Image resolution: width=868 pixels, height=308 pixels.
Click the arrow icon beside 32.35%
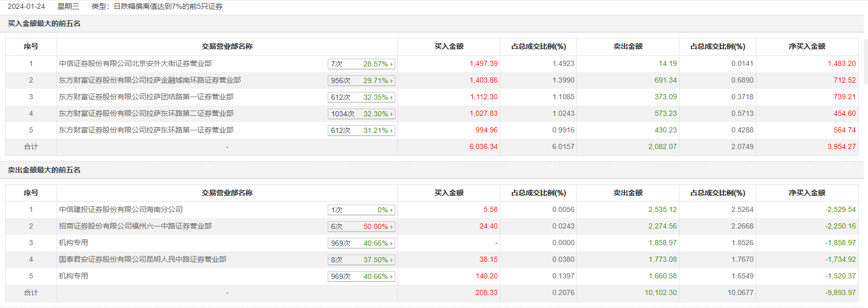[392, 98]
